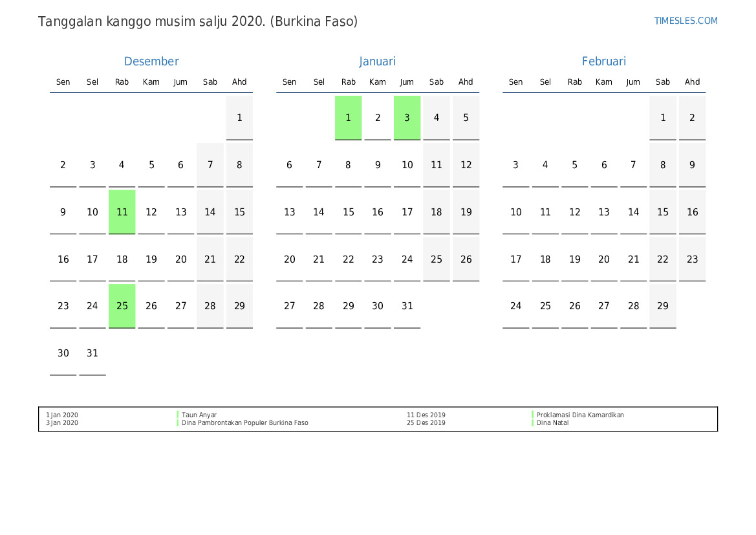Select highlighted 3 in Januari
This screenshot has height=535, width=756.
click(x=407, y=118)
